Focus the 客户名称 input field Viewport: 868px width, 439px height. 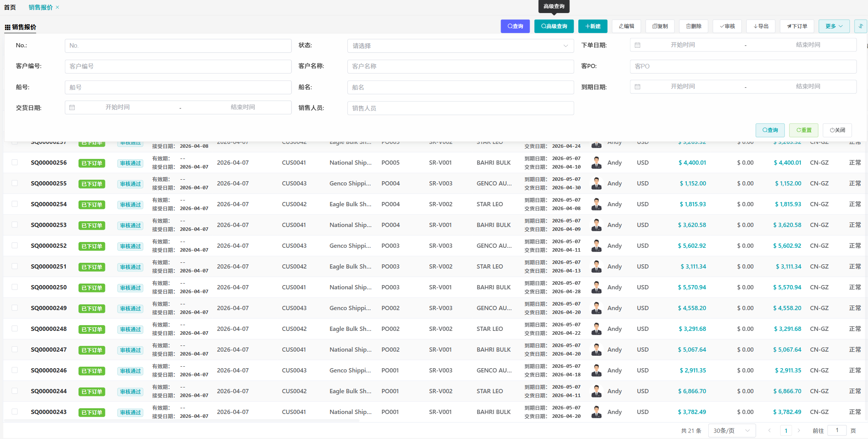point(460,67)
